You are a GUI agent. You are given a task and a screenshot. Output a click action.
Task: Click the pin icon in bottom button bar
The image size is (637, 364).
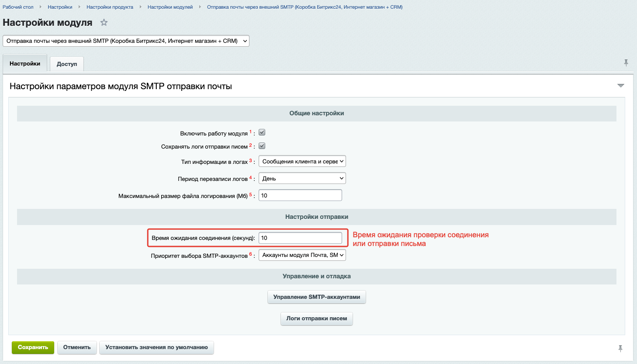(620, 348)
